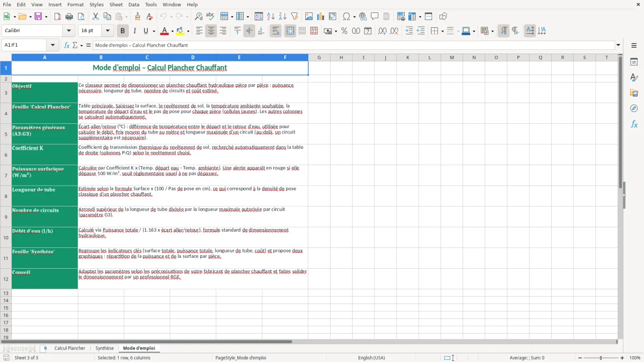Apply the red Font Color swatch
644x362 pixels.
[165, 31]
